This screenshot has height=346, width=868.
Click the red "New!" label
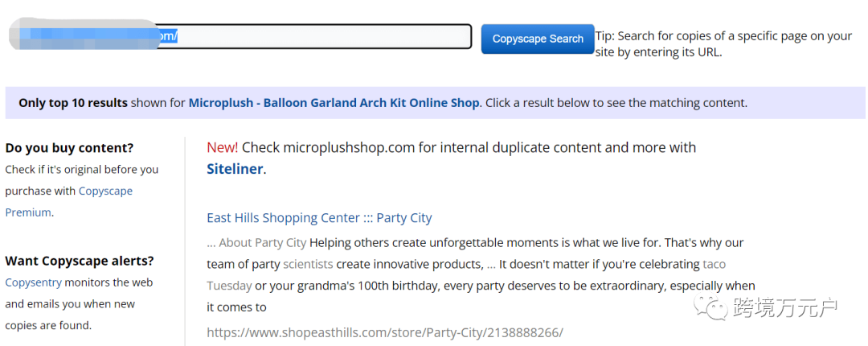click(x=222, y=147)
